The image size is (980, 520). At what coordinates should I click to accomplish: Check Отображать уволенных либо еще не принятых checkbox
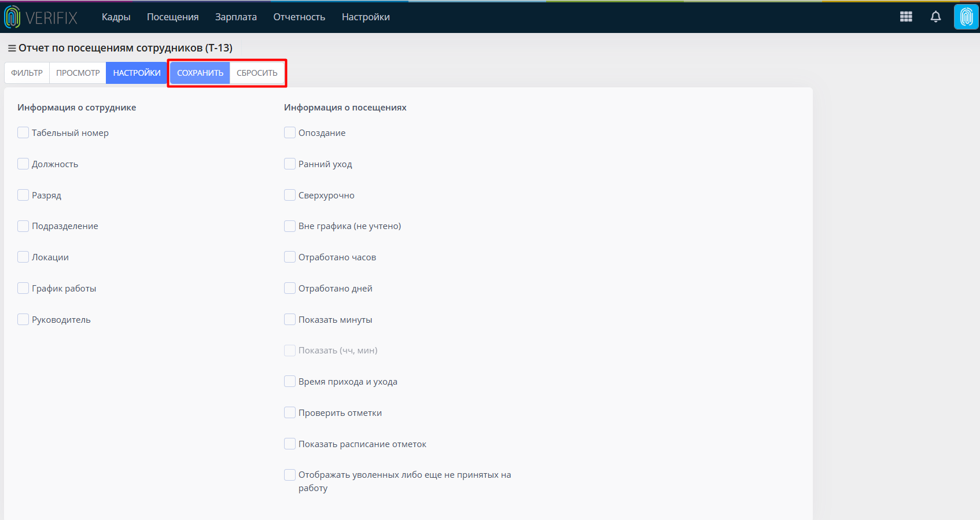pyautogui.click(x=290, y=475)
